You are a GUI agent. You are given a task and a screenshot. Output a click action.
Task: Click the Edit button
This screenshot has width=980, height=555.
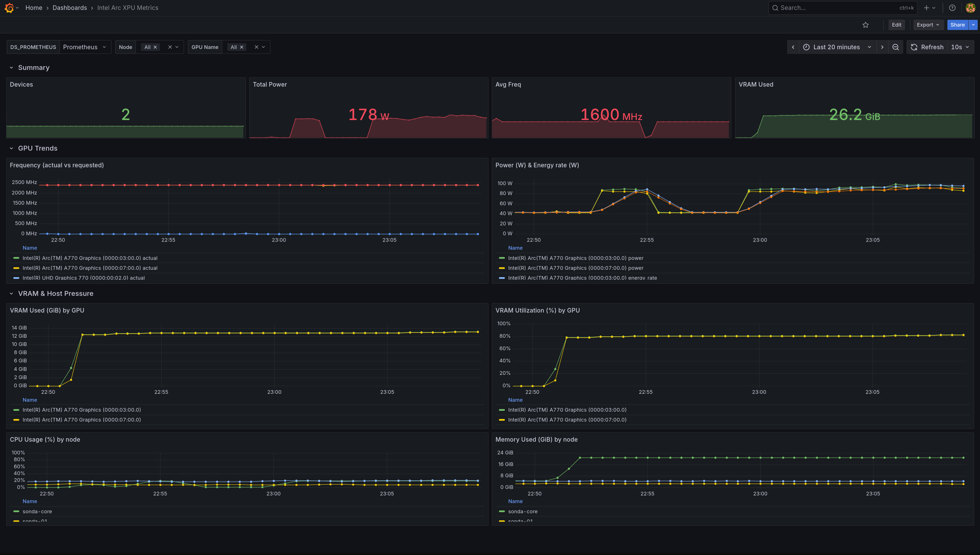click(x=896, y=24)
